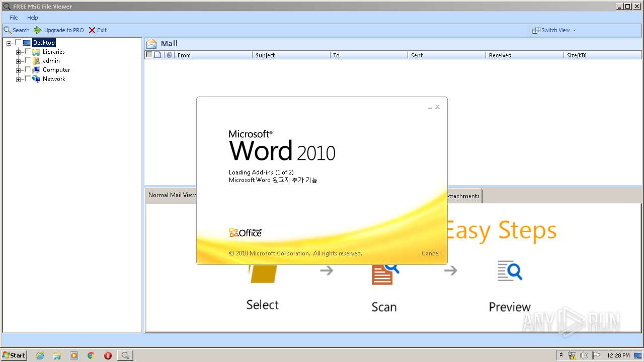Open Internet Explorer from taskbar
The height and width of the screenshot is (362, 644).
click(x=40, y=355)
